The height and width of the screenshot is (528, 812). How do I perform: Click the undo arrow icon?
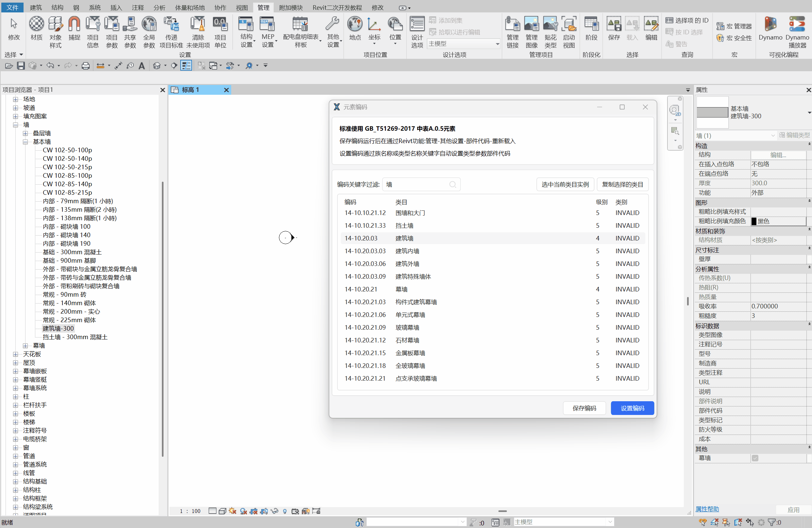[50, 65]
